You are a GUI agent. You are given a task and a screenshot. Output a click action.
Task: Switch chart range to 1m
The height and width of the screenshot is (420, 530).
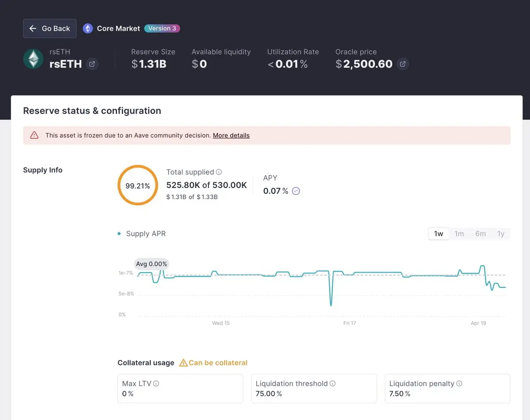point(459,234)
